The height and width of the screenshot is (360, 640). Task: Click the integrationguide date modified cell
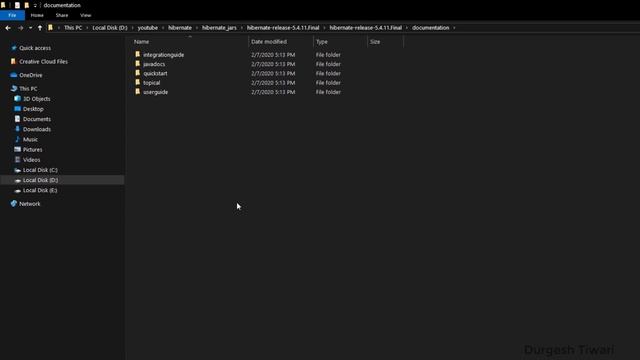pyautogui.click(x=273, y=55)
